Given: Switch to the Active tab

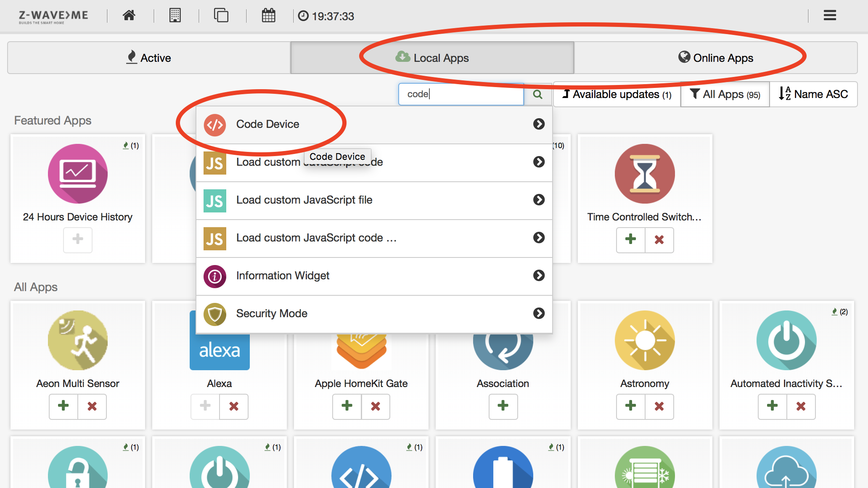Looking at the screenshot, I should pyautogui.click(x=149, y=58).
